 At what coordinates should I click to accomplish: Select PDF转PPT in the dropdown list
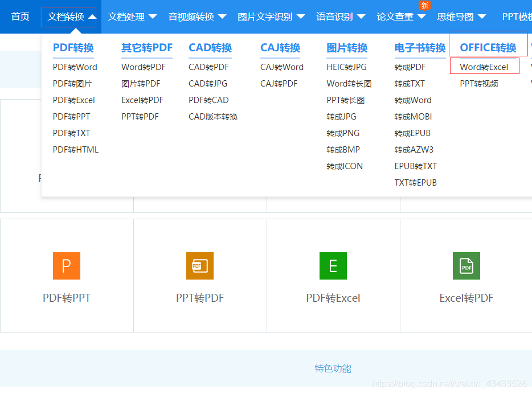tap(71, 117)
